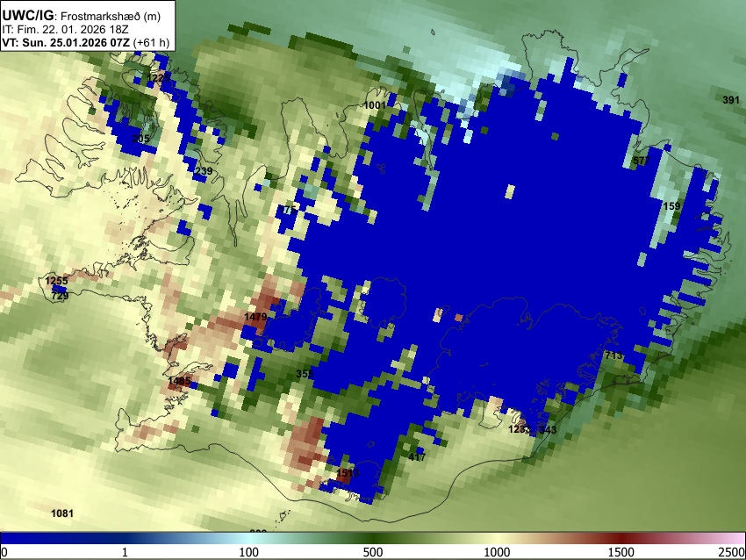Screen dimensions: 746x560
Task: Click the map value 1513
Action: 348,473
